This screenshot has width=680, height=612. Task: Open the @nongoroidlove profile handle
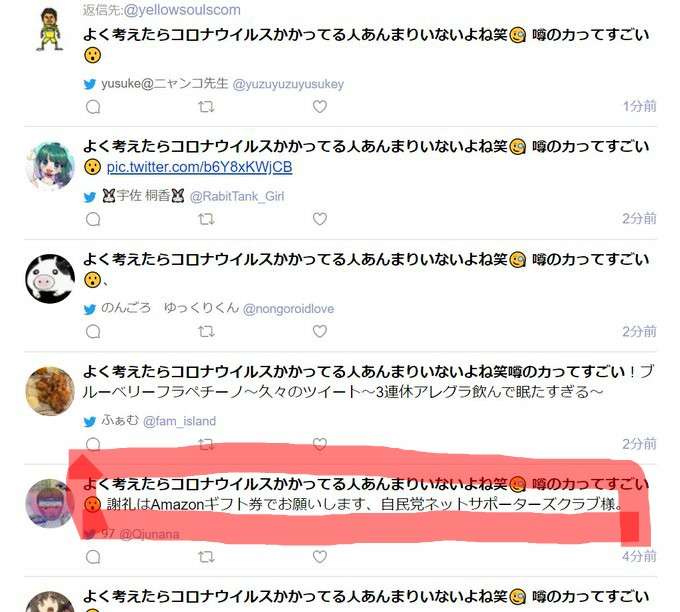point(288,309)
